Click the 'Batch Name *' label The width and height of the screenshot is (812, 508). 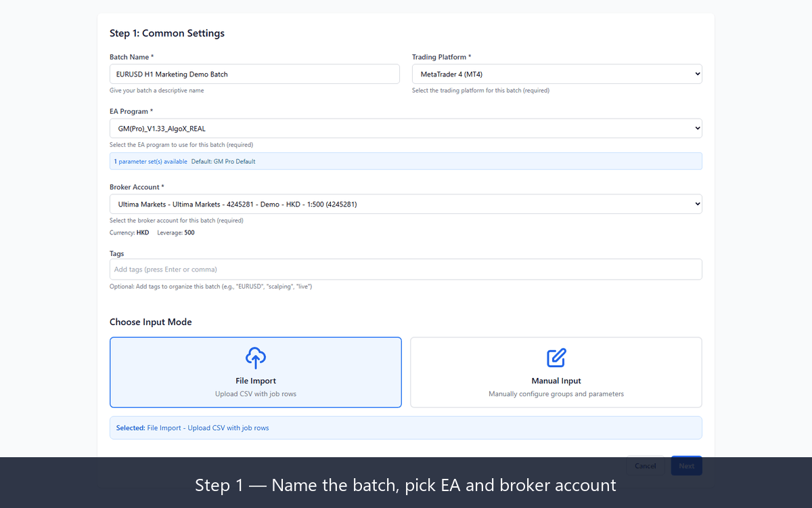(x=132, y=57)
